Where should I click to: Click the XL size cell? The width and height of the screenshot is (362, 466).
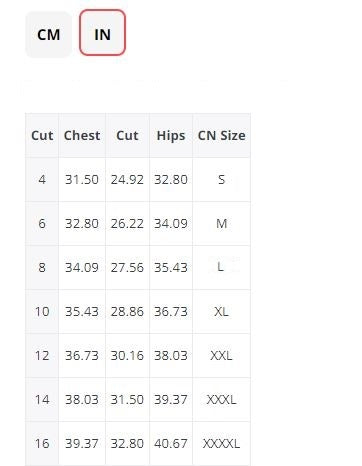pos(222,312)
